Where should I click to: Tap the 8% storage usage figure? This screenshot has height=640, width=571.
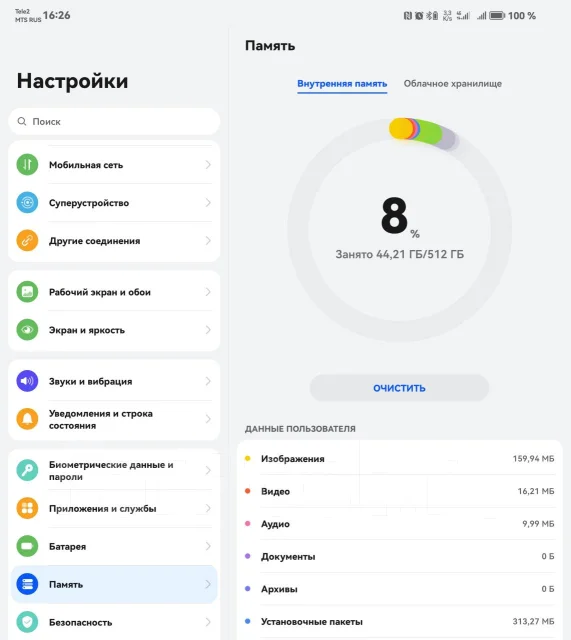pyautogui.click(x=400, y=216)
